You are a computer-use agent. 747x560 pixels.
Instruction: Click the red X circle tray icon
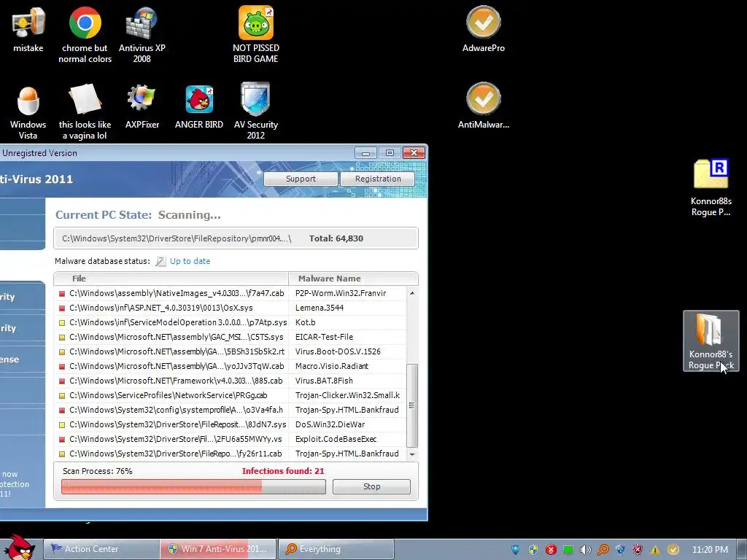pos(551,550)
